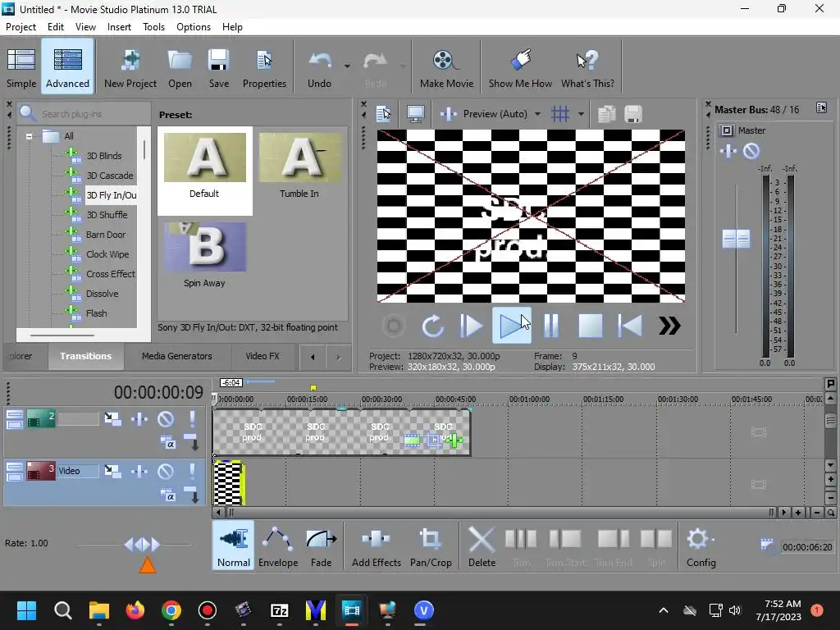Screen dimensions: 840x630
Task: Save the project with Save icon
Action: [x=218, y=67]
